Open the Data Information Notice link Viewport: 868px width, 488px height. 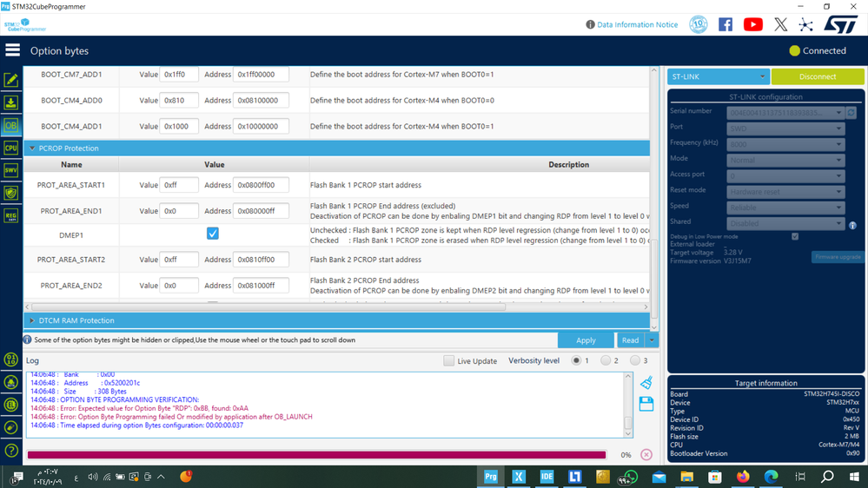pyautogui.click(x=637, y=24)
